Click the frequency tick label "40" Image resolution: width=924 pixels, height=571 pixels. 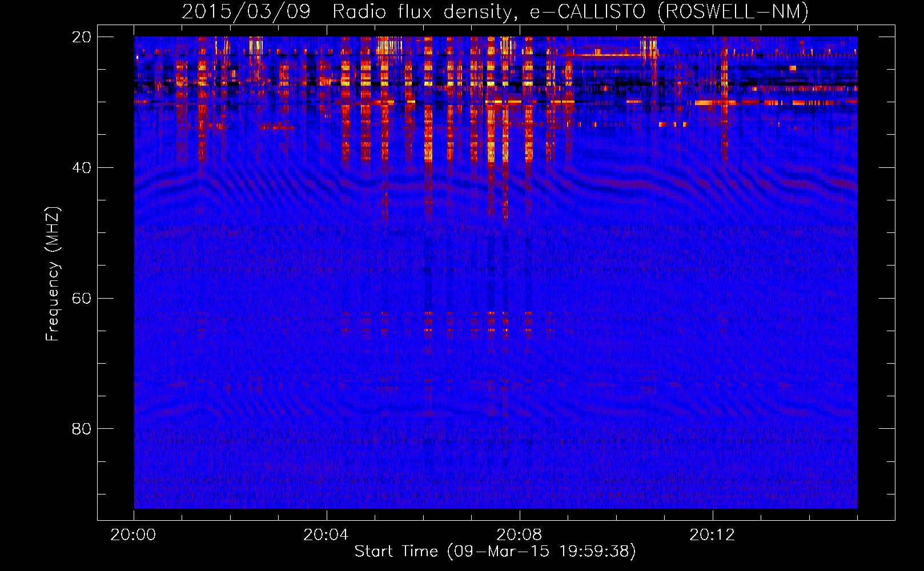[x=82, y=168]
